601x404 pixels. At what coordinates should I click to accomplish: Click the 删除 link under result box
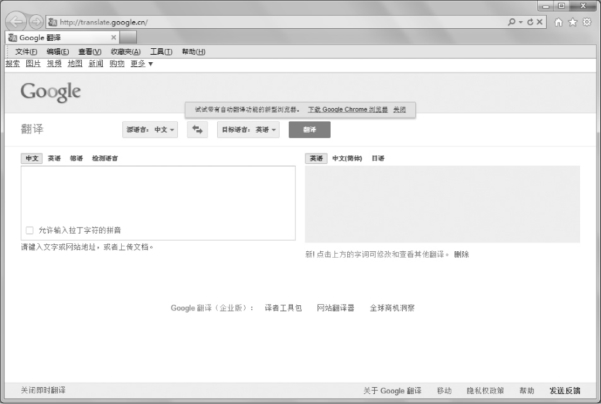coord(461,254)
